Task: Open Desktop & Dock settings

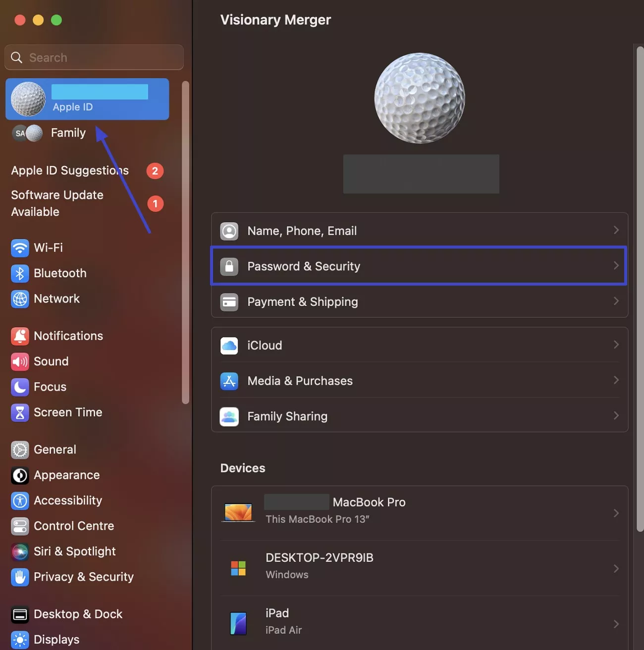Action: [x=77, y=614]
